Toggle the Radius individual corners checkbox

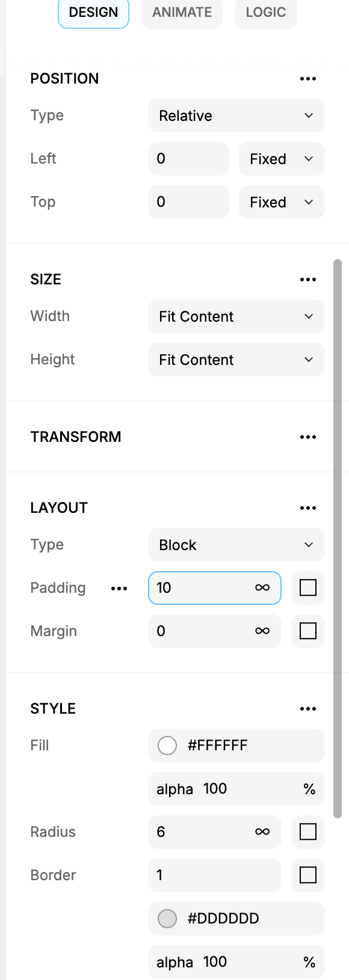[x=308, y=832]
